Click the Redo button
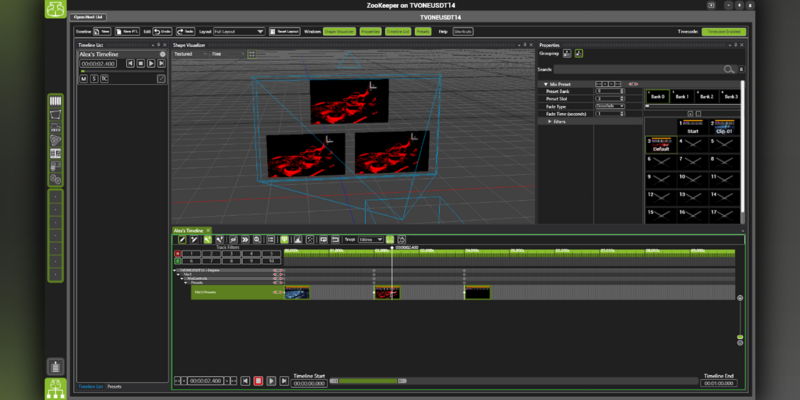 tap(186, 32)
